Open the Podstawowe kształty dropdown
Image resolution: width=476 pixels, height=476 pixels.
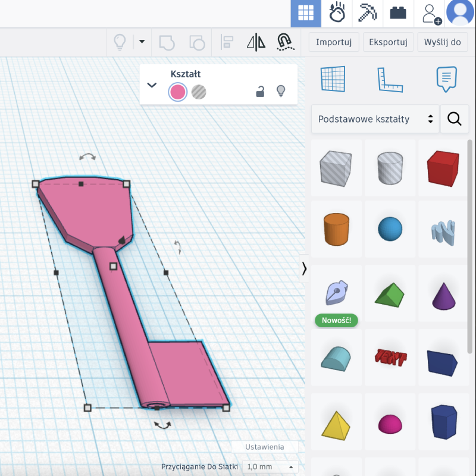coord(375,119)
